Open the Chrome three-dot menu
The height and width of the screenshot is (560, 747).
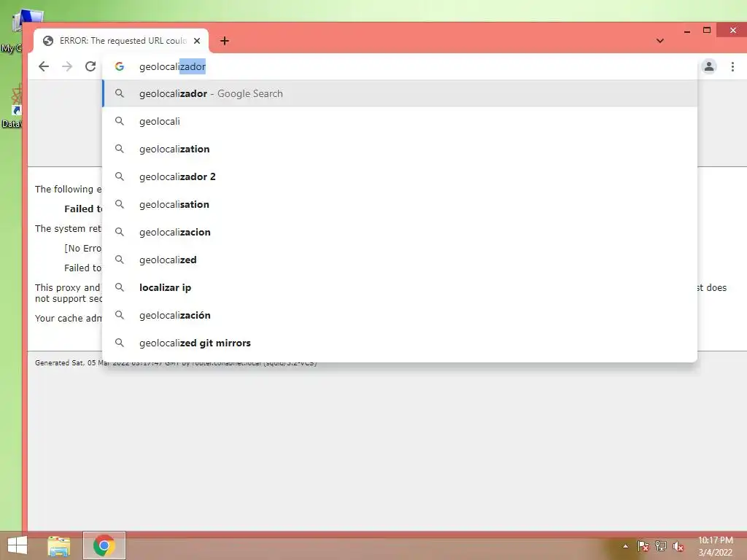click(732, 66)
